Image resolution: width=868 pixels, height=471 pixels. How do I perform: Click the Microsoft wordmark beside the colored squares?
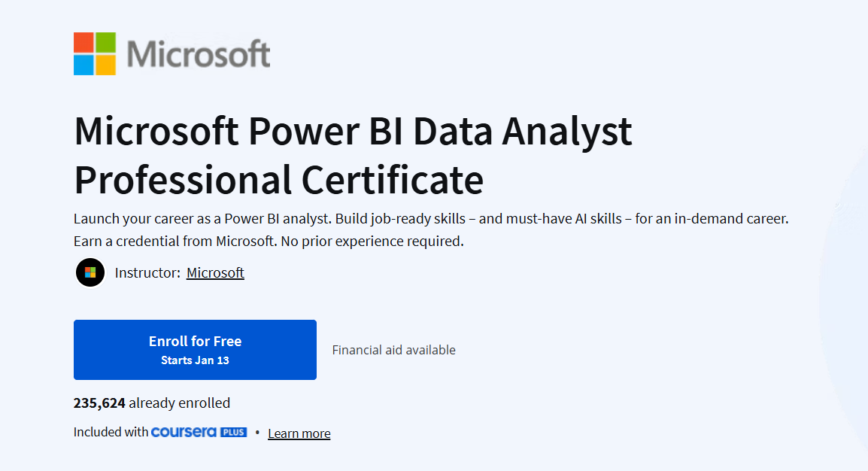coord(199,53)
